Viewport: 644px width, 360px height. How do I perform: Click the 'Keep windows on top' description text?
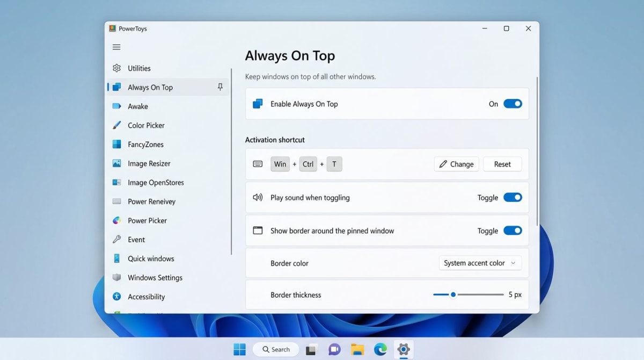coord(310,76)
